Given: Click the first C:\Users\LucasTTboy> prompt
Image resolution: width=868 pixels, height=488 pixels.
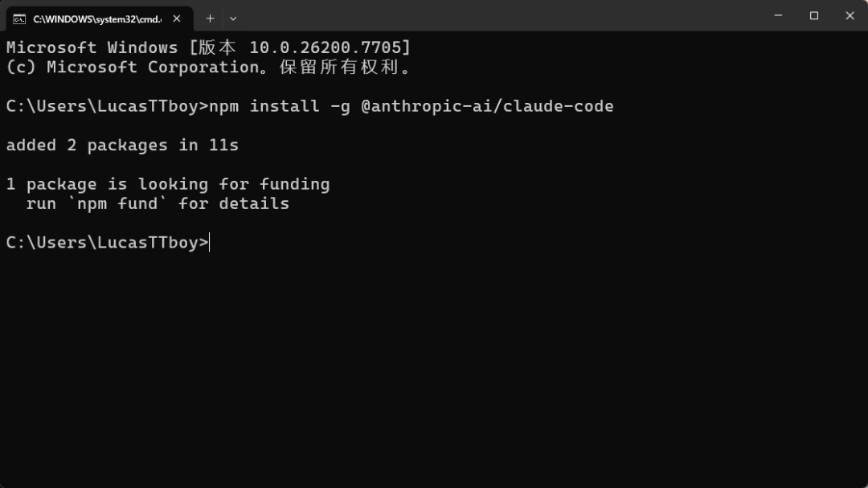Looking at the screenshot, I should pos(106,106).
